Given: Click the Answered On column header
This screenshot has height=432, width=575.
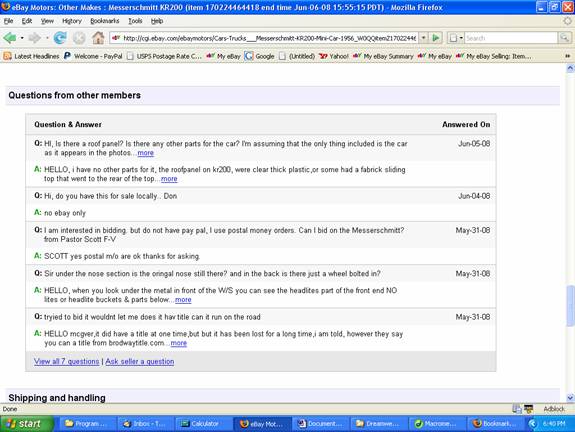Looking at the screenshot, I should (x=466, y=124).
